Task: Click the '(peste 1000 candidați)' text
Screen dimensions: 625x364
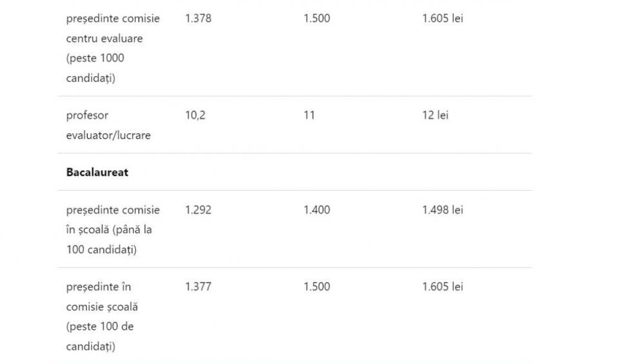Action: point(95,68)
